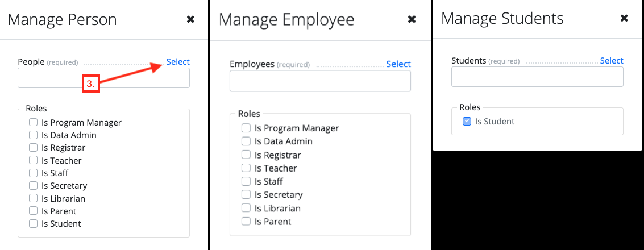Viewport: 644px width, 250px height.
Task: Check Is Librarian in Manage Person
Action: (x=34, y=198)
